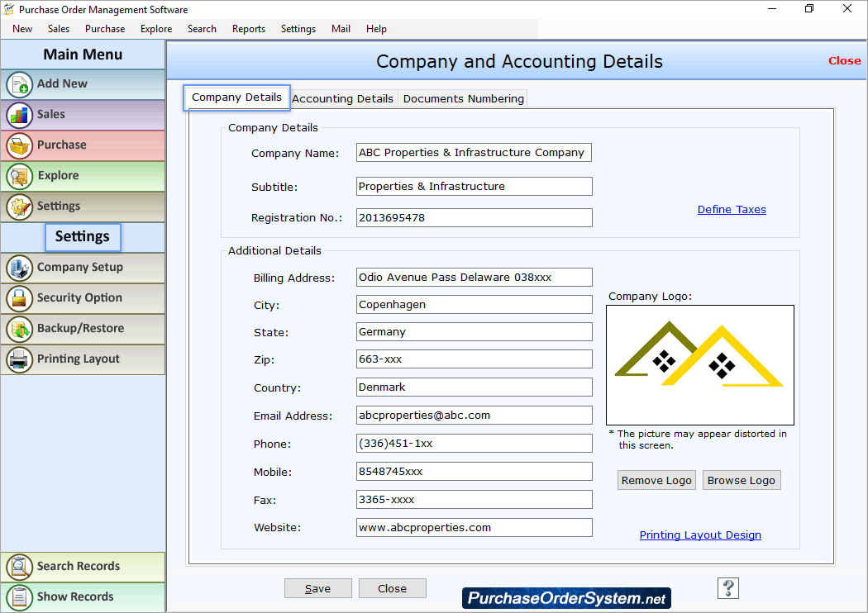868x613 pixels.
Task: Select the Explore icon
Action: (x=19, y=176)
